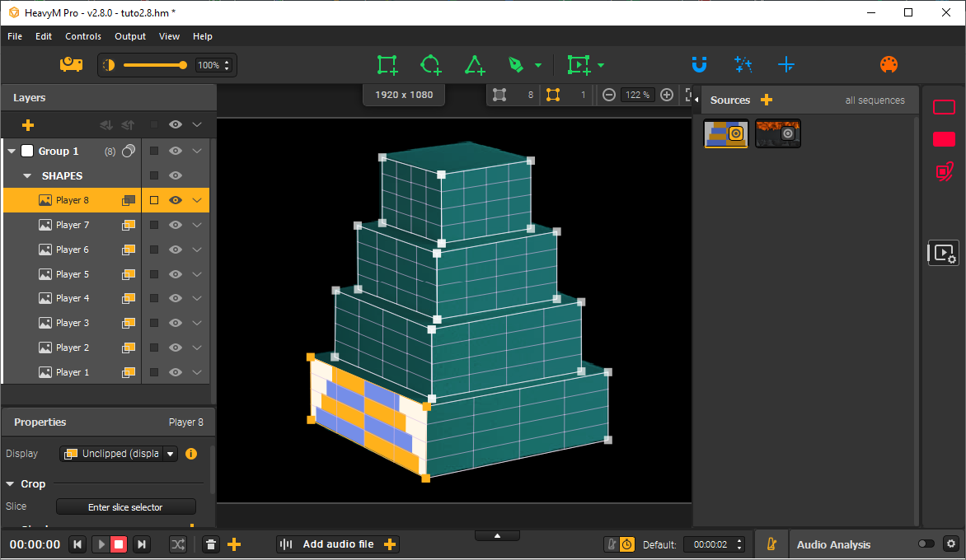Select the Add Quad shape tool

click(x=387, y=65)
